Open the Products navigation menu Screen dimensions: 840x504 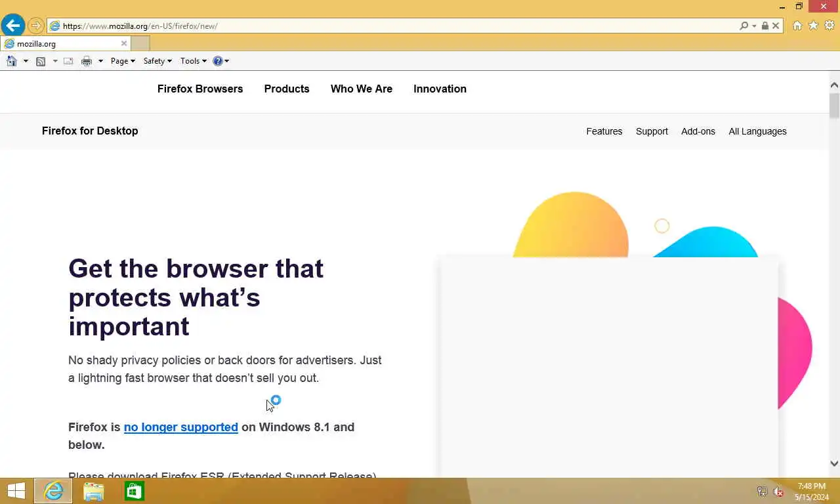(x=287, y=89)
